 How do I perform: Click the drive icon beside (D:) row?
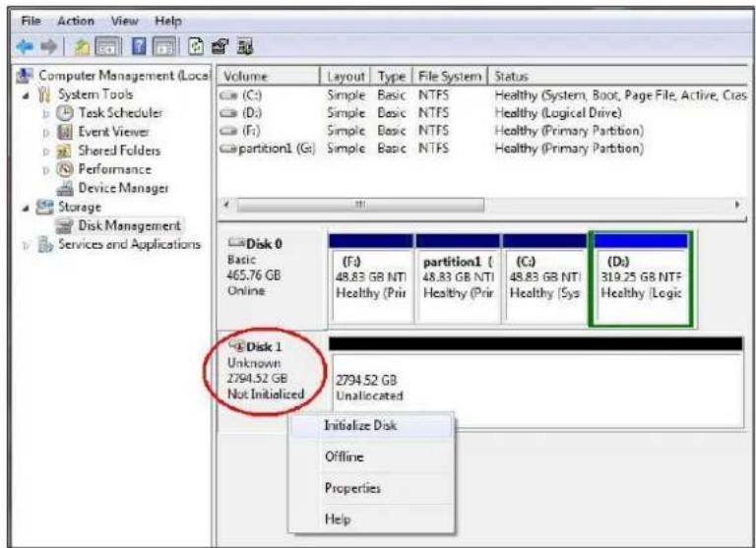(228, 113)
